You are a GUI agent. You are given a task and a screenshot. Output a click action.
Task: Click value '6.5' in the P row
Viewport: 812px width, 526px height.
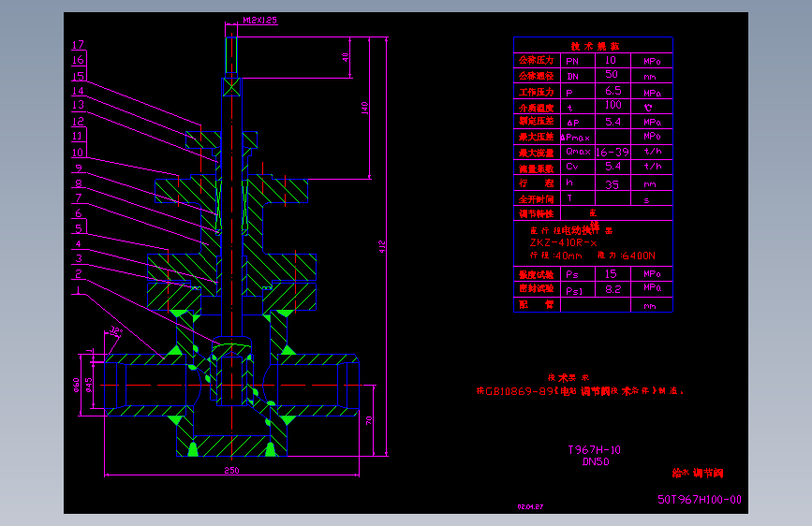tap(613, 91)
